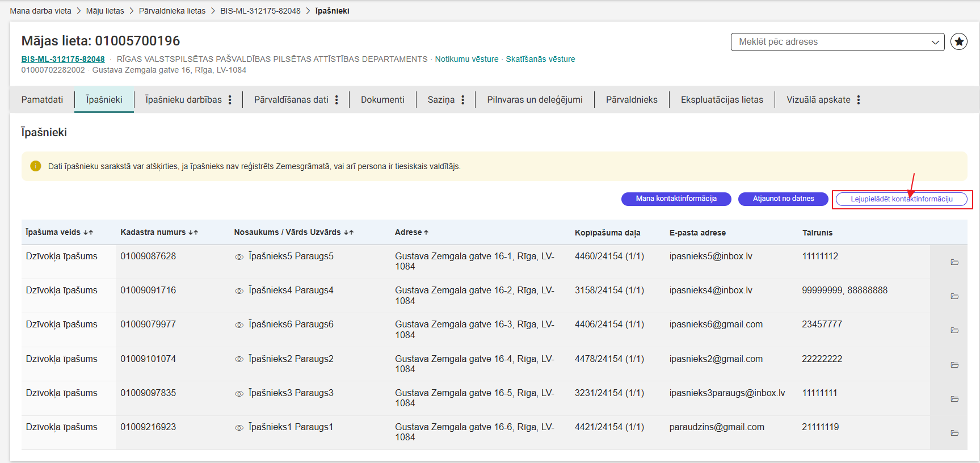
Task: Open the Notikumu vēsture link
Action: pos(466,59)
